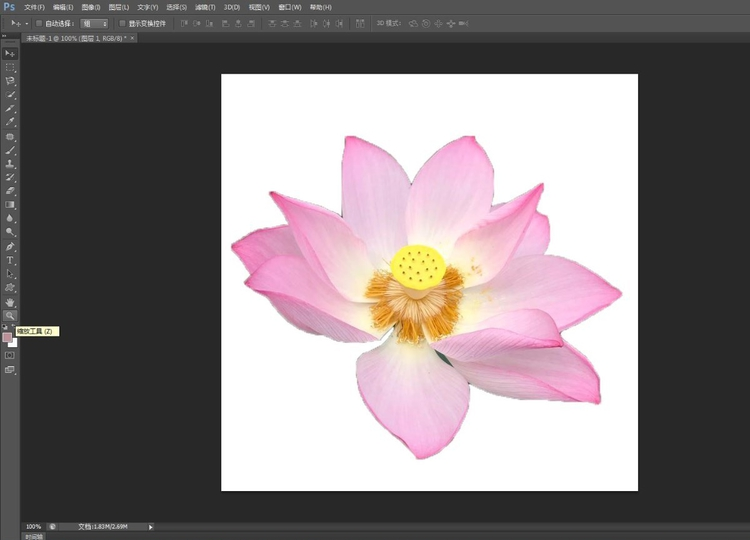This screenshot has width=750, height=540.
Task: Select the Hand tool
Action: click(x=10, y=301)
